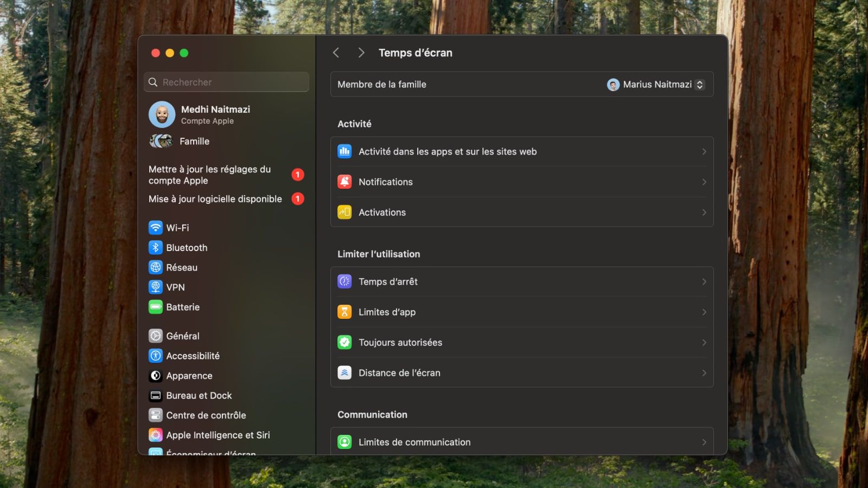Open the Général gear icon
Image resolution: width=868 pixels, height=488 pixels.
tap(156, 336)
